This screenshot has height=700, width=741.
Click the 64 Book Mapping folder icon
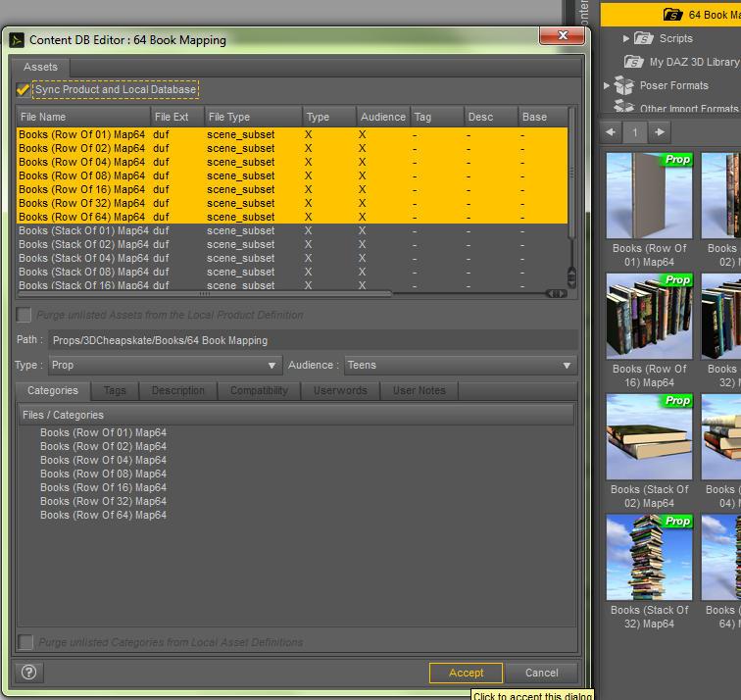(672, 15)
